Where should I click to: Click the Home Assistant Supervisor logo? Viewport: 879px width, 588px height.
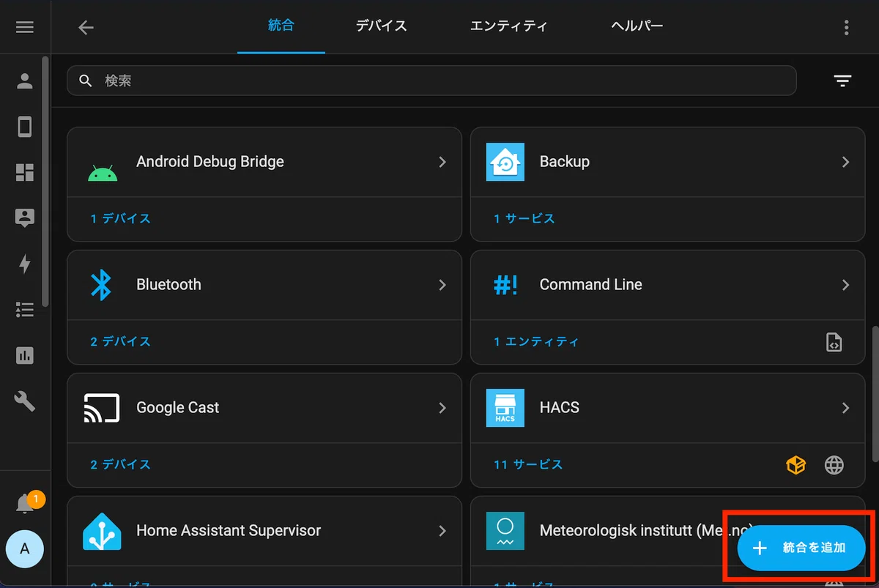click(x=102, y=531)
